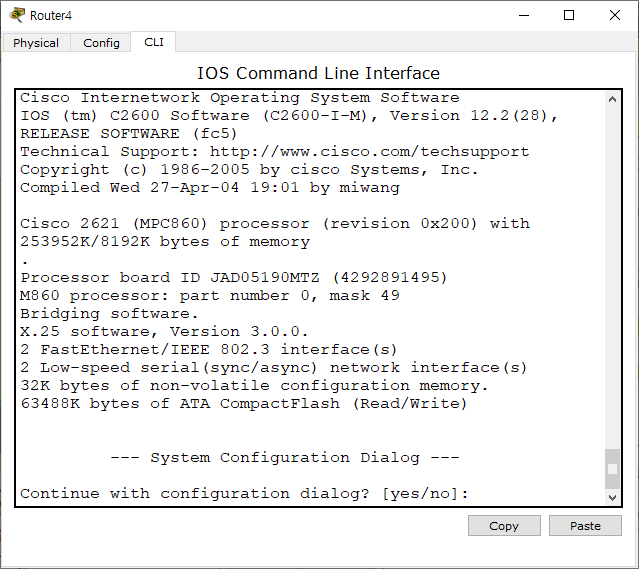Open the Config tab
Image resolution: width=639 pixels, height=569 pixels.
coord(101,42)
